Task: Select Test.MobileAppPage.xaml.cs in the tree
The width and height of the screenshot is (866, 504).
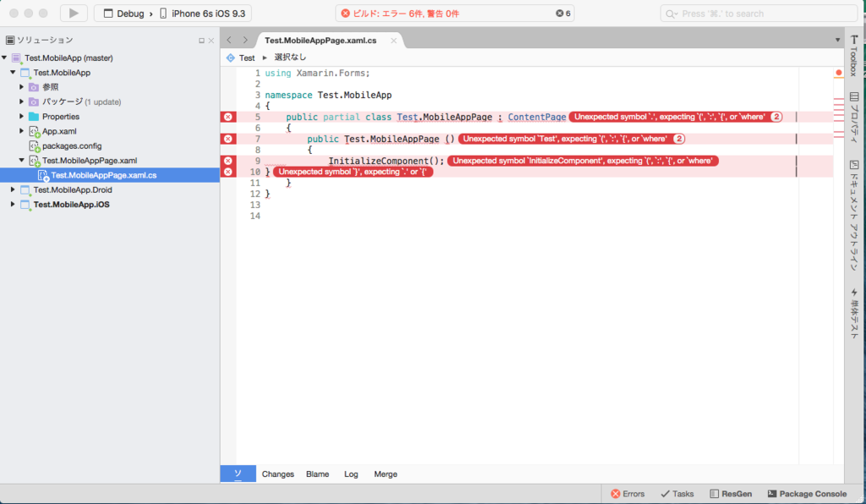Action: (x=110, y=175)
